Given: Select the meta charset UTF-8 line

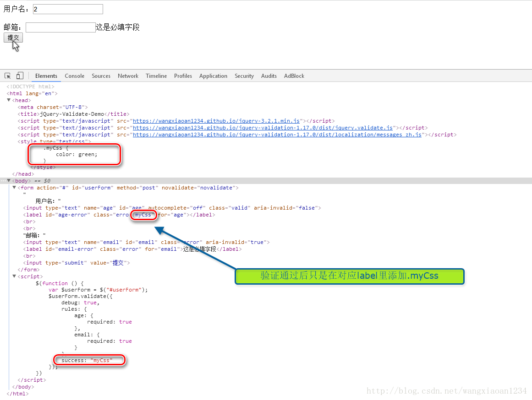Looking at the screenshot, I should click(53, 107).
